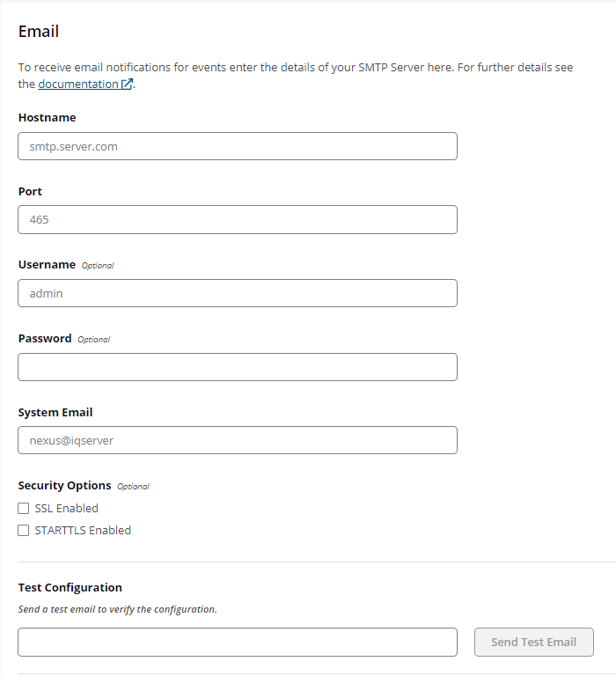This screenshot has height=676, width=616.
Task: Click the Hostname field label
Action: [47, 118]
